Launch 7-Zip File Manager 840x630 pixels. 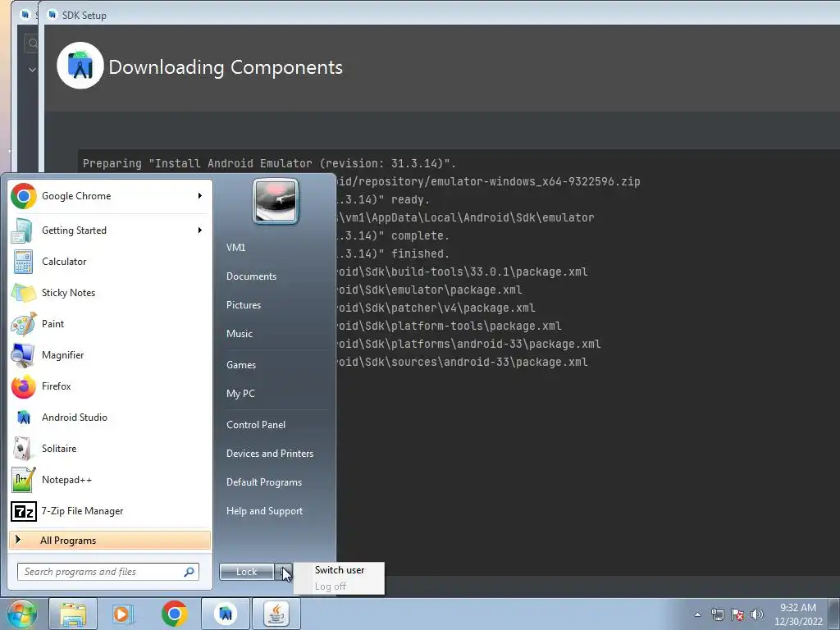point(110,511)
